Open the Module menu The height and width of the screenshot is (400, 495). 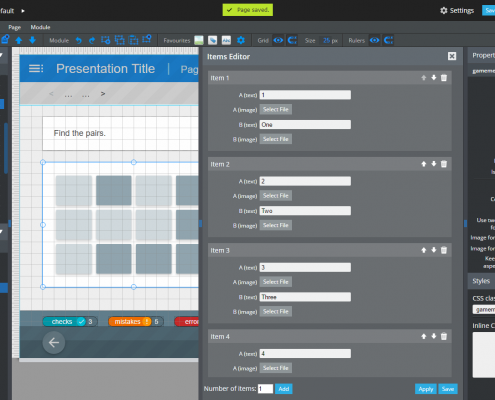(x=40, y=27)
